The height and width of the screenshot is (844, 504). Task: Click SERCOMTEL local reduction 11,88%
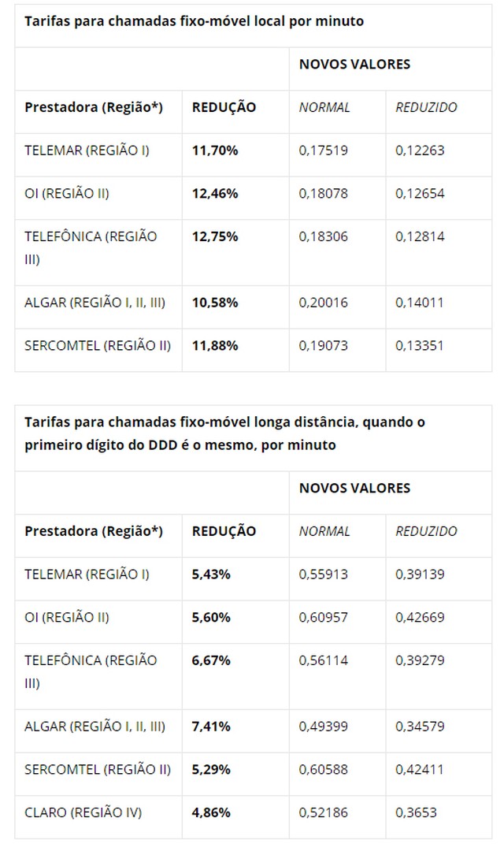click(215, 346)
